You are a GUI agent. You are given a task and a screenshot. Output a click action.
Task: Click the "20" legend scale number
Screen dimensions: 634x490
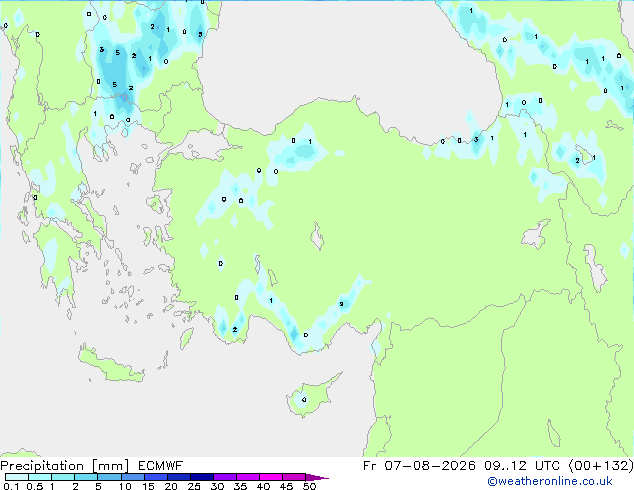171,486
